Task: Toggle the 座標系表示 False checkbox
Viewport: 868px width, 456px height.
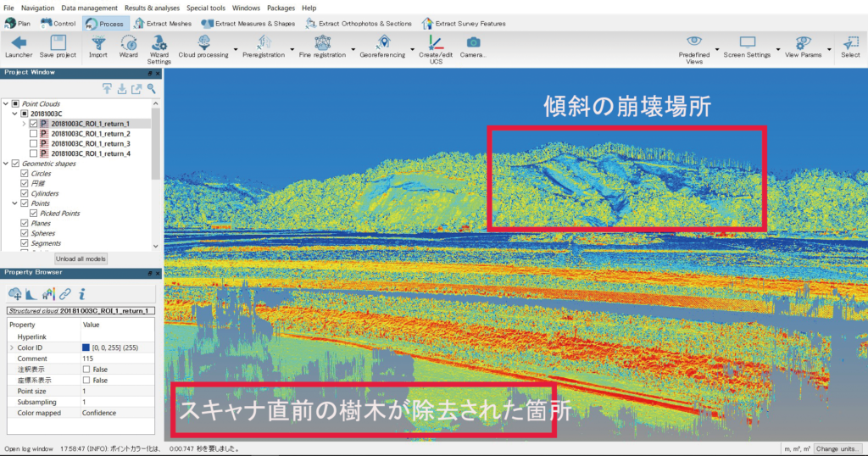Action: click(x=86, y=381)
